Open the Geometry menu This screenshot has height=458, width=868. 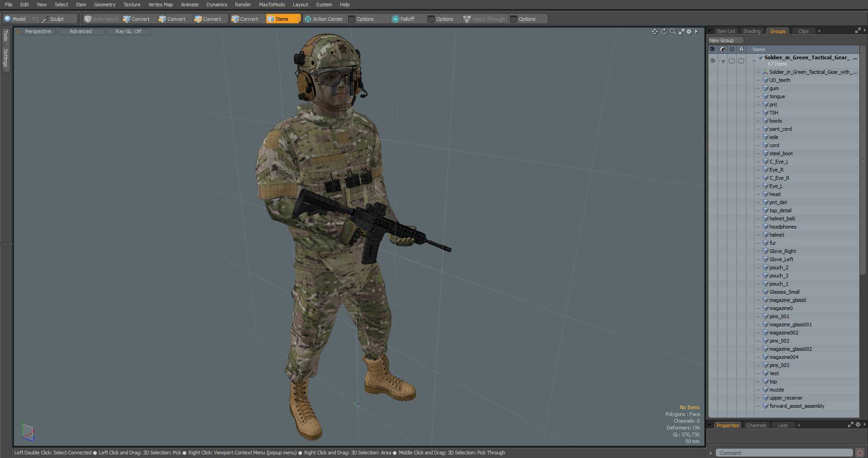point(104,5)
